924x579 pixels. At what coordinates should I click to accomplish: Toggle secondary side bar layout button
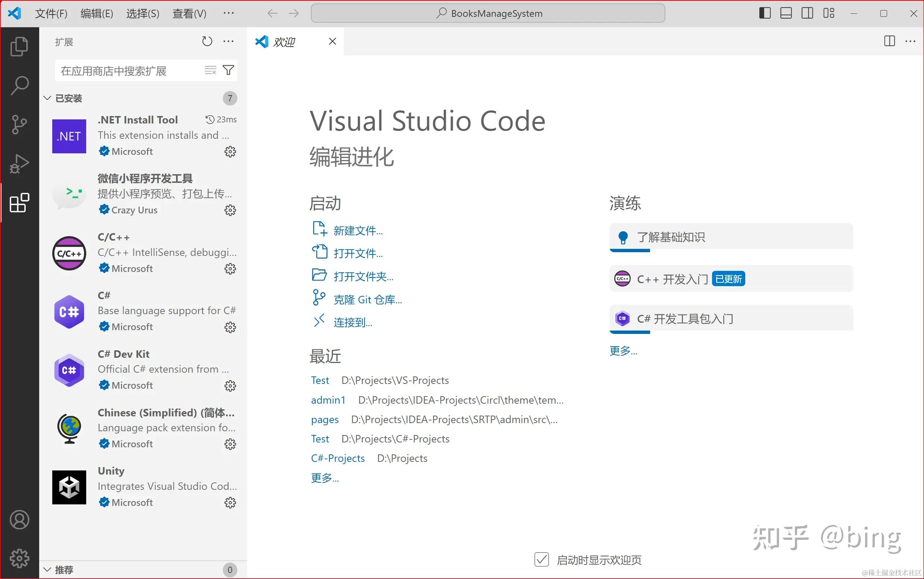pyautogui.click(x=807, y=13)
